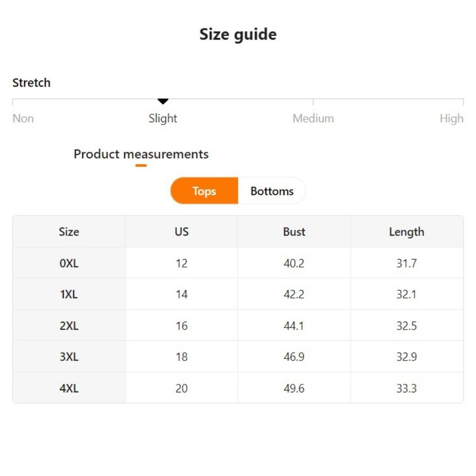Select the Product measurements tab
The height and width of the screenshot is (476, 476).
tap(141, 154)
